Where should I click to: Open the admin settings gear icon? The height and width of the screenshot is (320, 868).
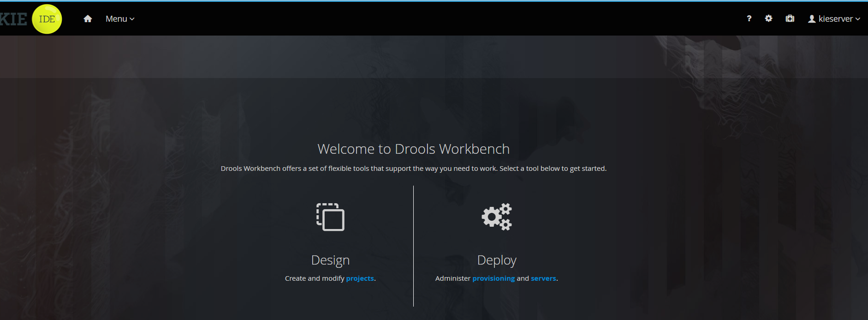click(768, 18)
